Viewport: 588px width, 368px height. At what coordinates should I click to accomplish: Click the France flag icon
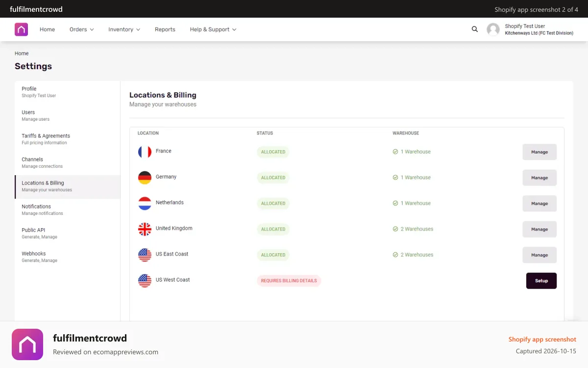[145, 152]
